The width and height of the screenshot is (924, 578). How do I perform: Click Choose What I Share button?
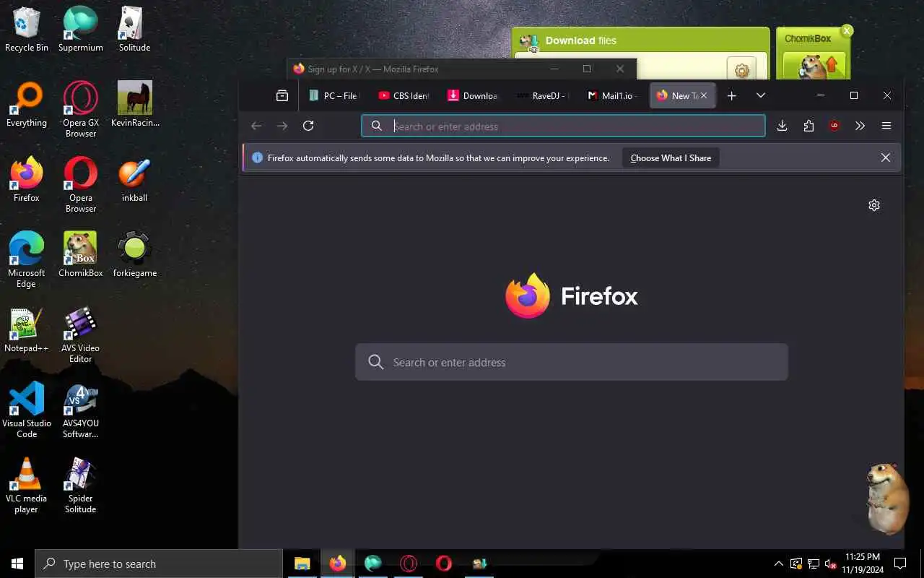tap(671, 158)
